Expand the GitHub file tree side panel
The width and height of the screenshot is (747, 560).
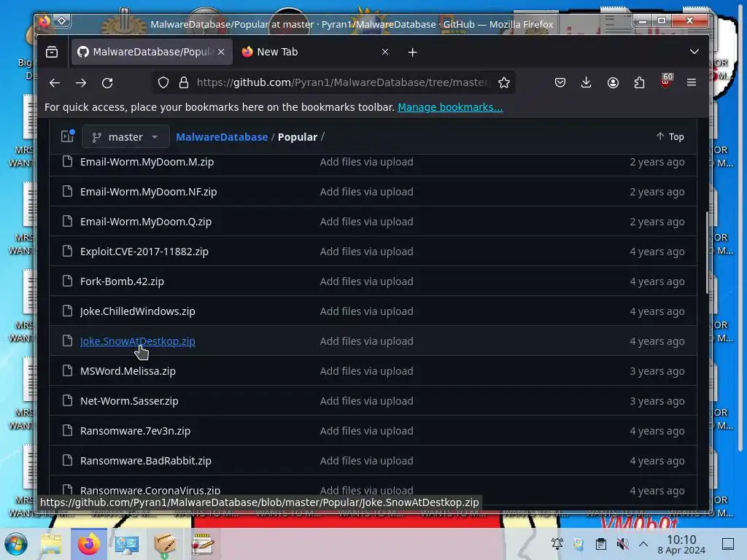(x=68, y=136)
